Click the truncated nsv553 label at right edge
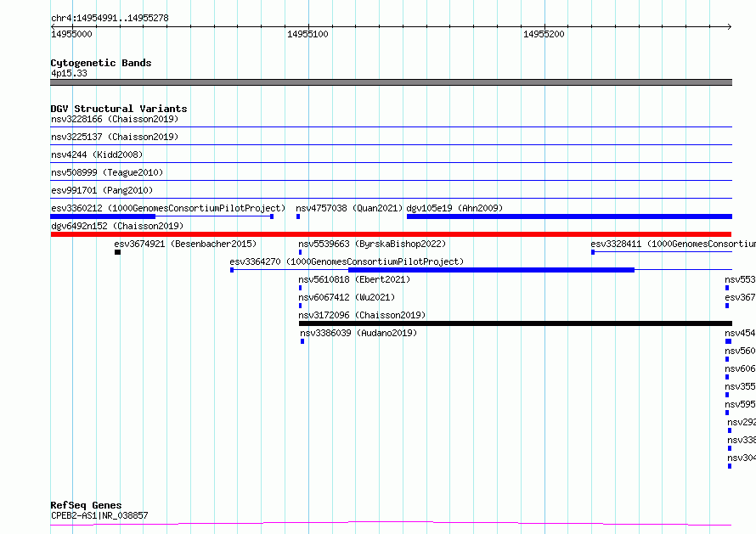 740,279
